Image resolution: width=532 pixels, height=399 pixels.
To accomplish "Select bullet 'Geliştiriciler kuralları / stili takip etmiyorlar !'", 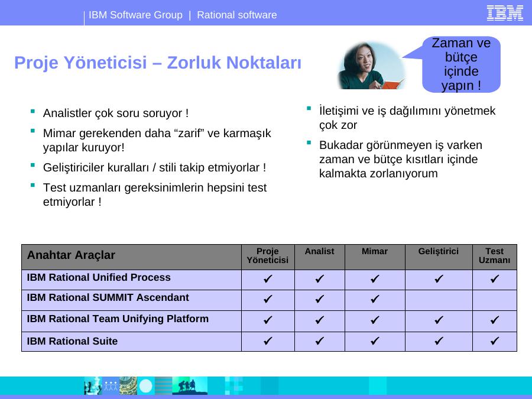I will [154, 167].
